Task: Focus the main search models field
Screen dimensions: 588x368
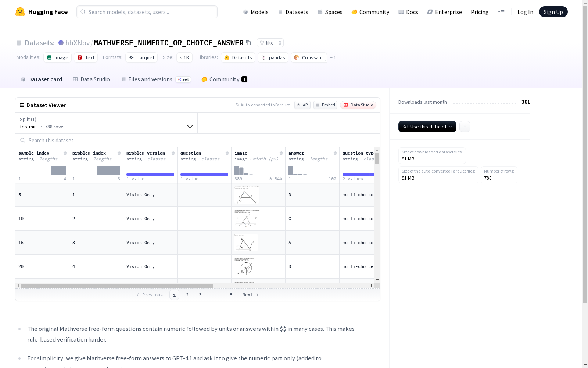Action: coord(147,12)
